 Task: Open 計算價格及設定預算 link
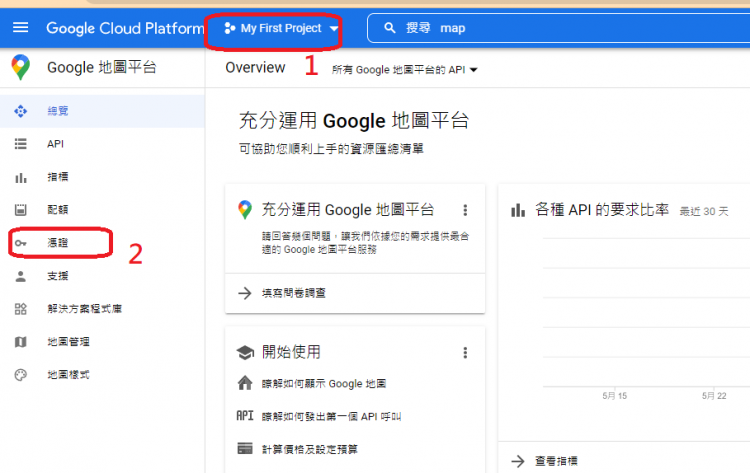click(x=317, y=448)
